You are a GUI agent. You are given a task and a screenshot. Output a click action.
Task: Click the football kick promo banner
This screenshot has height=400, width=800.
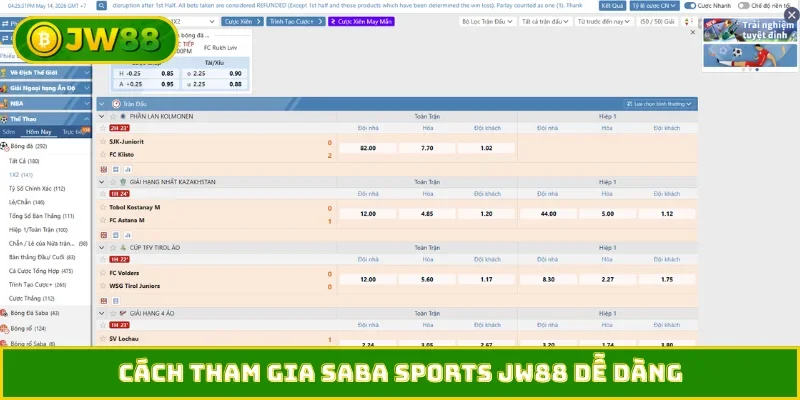750,55
